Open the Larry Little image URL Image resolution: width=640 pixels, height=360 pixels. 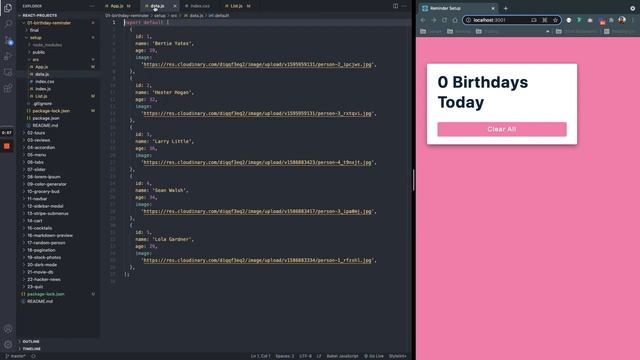pos(258,162)
